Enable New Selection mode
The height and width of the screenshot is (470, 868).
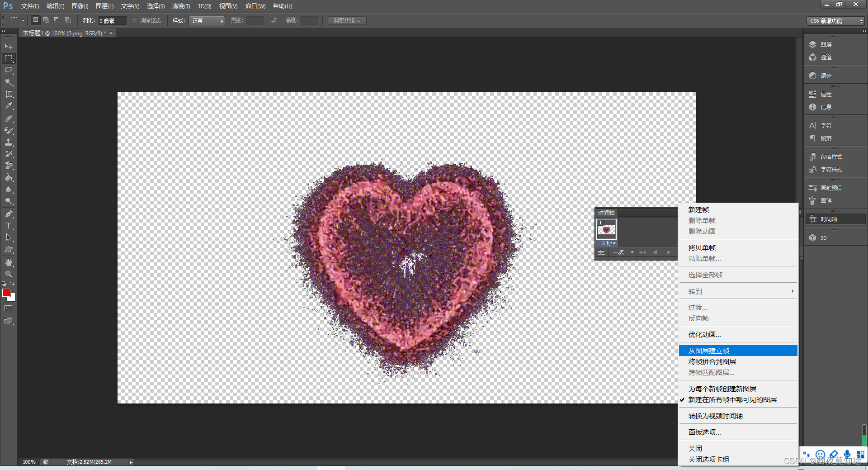(36, 20)
